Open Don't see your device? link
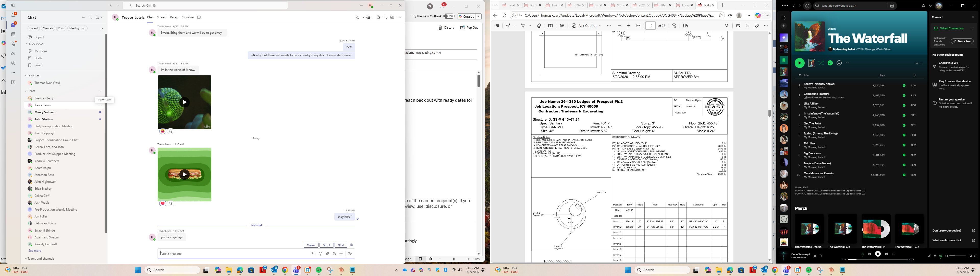This screenshot has width=980, height=276. pos(953,231)
